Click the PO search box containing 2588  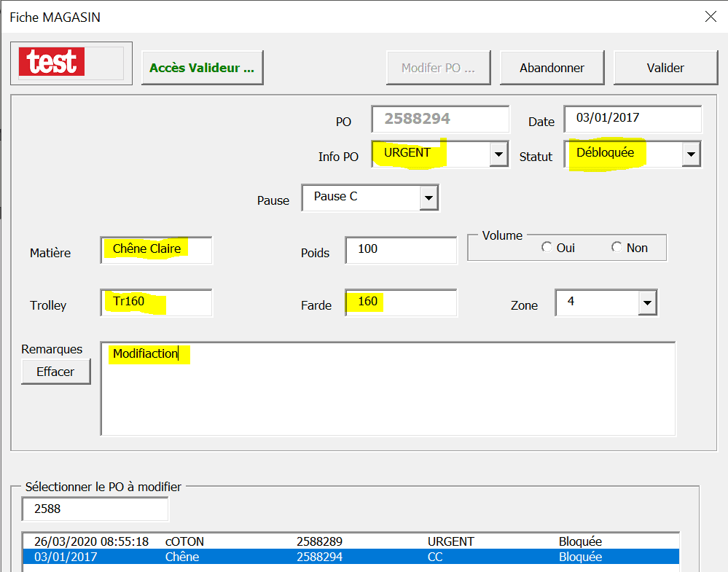click(95, 509)
